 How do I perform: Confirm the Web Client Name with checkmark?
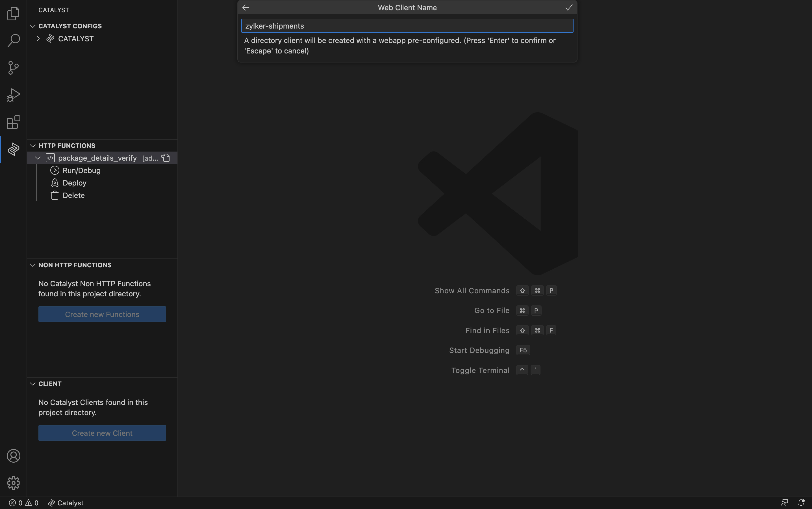pyautogui.click(x=568, y=8)
